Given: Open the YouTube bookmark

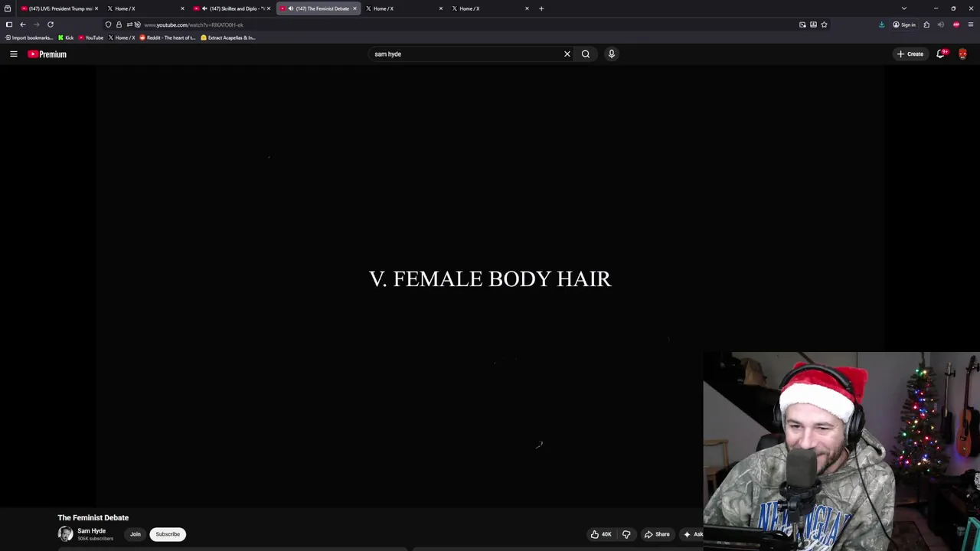Looking at the screenshot, I should 90,37.
